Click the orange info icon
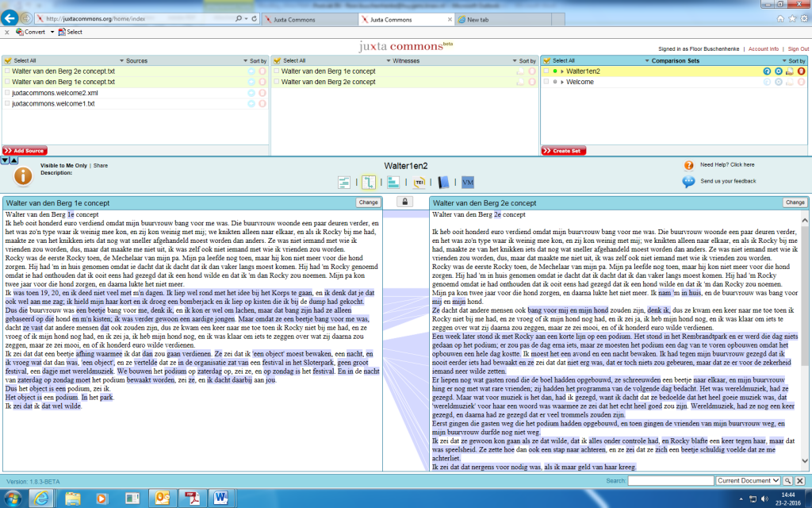 coord(23,176)
